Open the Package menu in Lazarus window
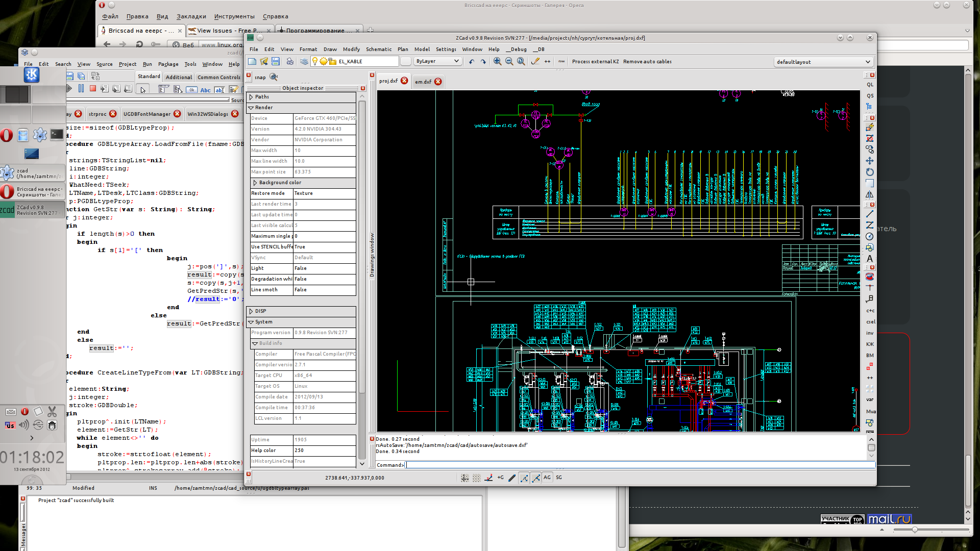Viewport: 980px width, 551px height. [168, 64]
